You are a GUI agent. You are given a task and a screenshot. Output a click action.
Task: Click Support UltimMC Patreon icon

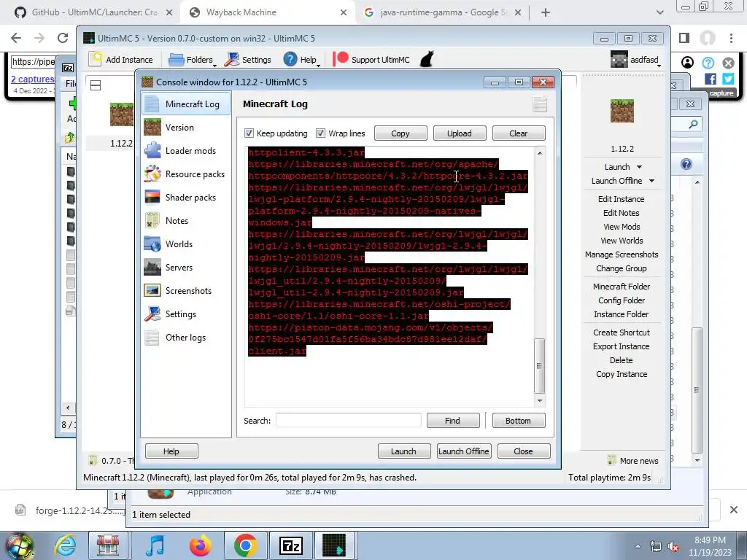[x=340, y=59]
